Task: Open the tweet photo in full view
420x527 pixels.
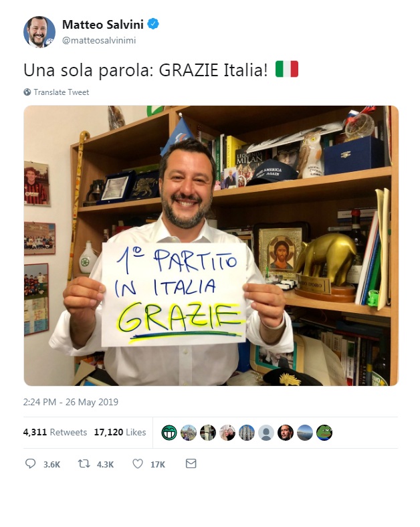Action: 211,245
